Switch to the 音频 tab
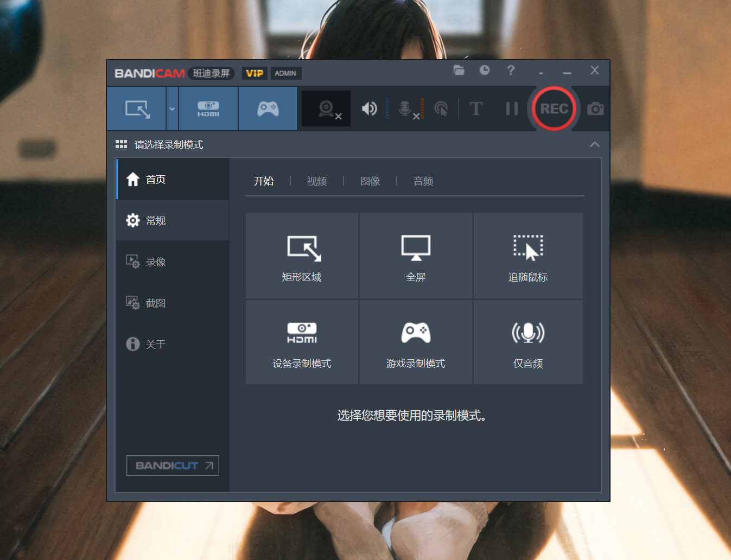Image resolution: width=731 pixels, height=560 pixels. coord(423,181)
